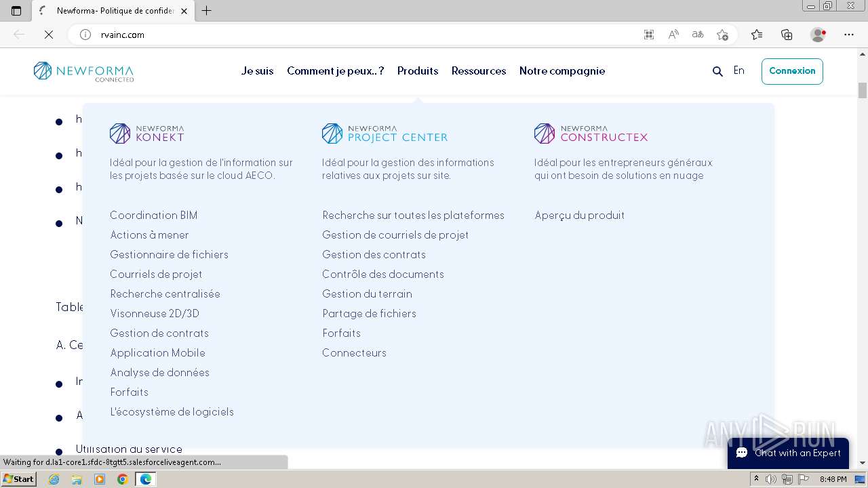Open Chat with an Expert

click(788, 453)
